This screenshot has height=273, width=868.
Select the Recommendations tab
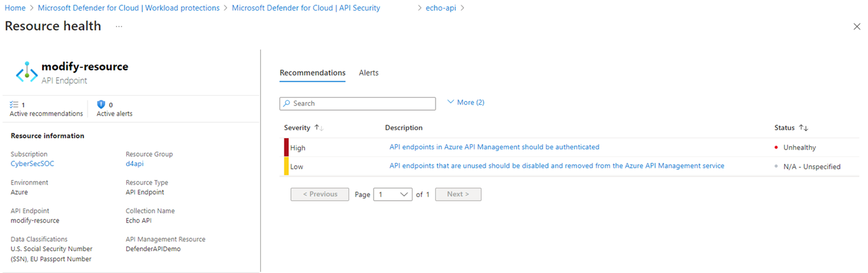coord(312,73)
